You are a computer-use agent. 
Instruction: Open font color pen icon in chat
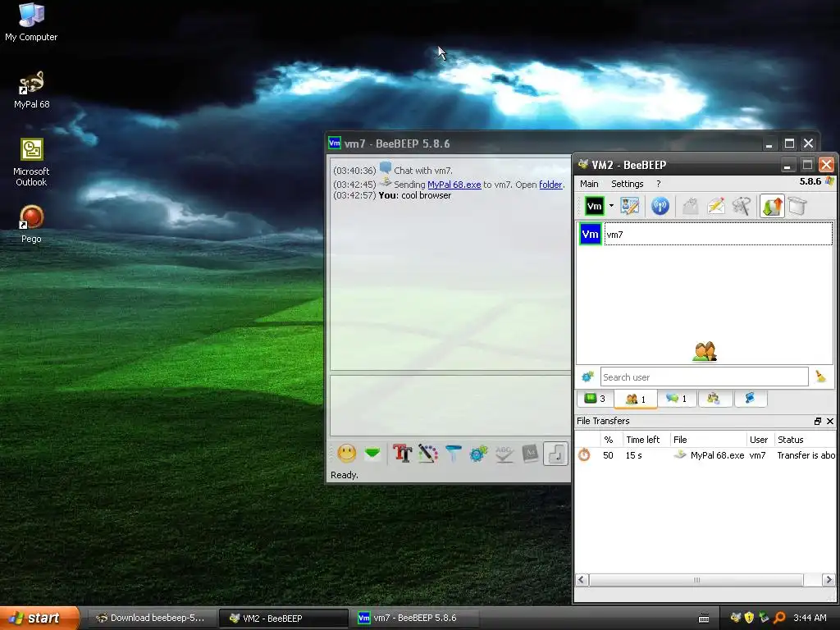[x=428, y=454]
